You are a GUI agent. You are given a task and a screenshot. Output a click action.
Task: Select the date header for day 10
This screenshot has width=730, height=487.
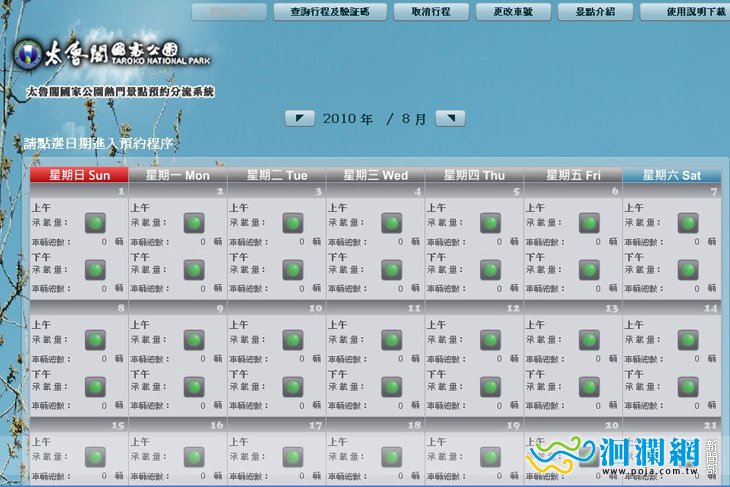[277, 308]
